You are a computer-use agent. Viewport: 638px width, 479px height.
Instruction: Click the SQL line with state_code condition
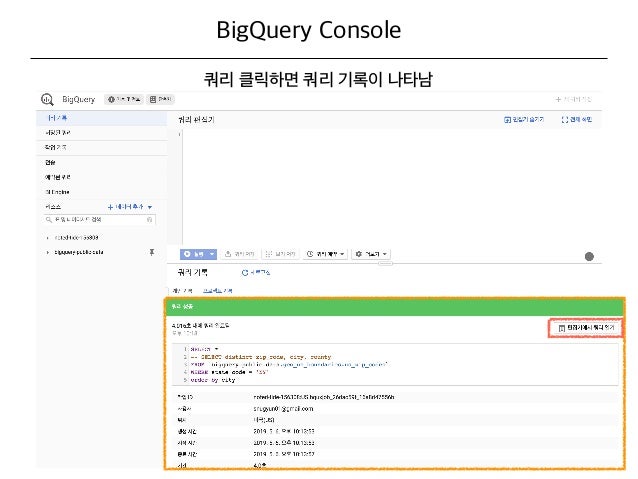(230, 372)
